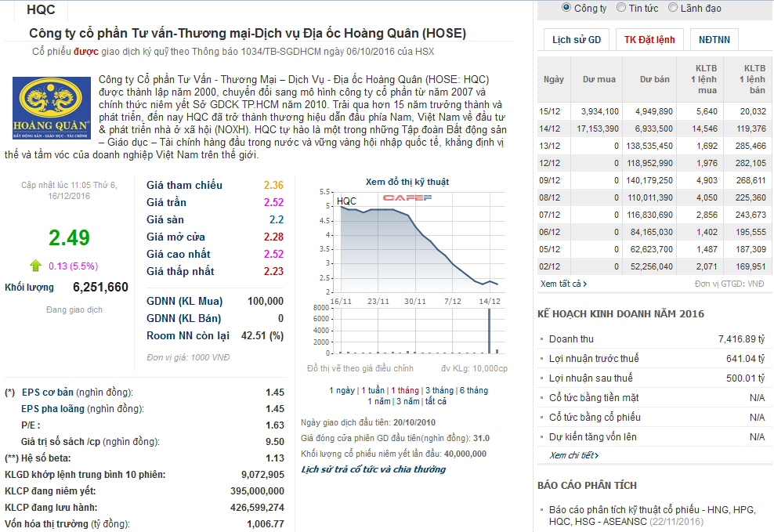Select the Công ty radio button
Image resolution: width=774 pixels, height=532 pixels.
click(x=566, y=7)
